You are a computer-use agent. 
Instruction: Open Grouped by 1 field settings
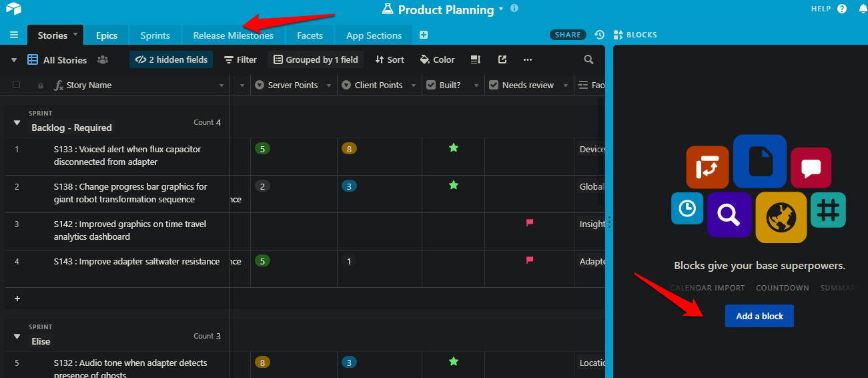pyautogui.click(x=316, y=59)
